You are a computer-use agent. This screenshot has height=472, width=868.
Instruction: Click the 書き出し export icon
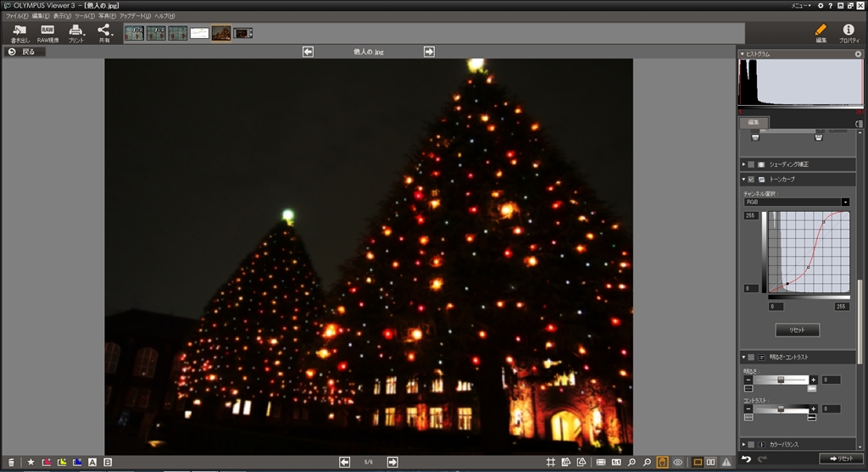point(20,33)
